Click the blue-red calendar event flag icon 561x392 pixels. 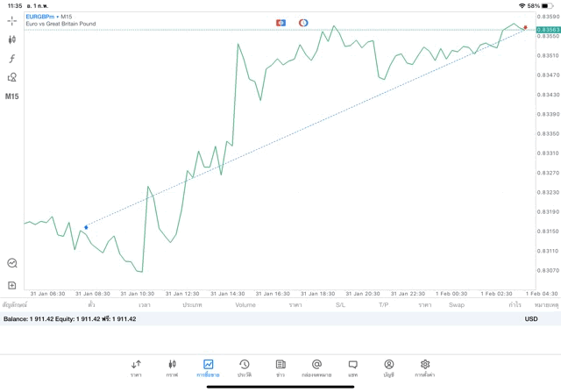click(280, 22)
